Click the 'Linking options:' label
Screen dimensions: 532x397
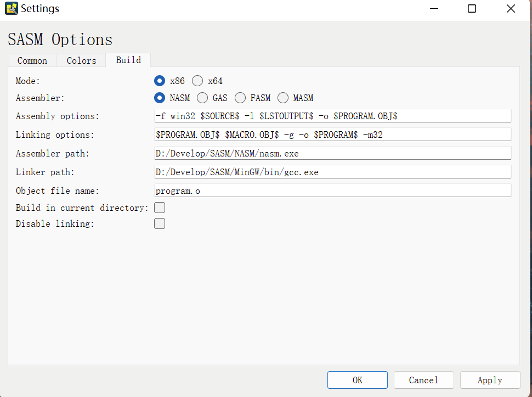(55, 135)
